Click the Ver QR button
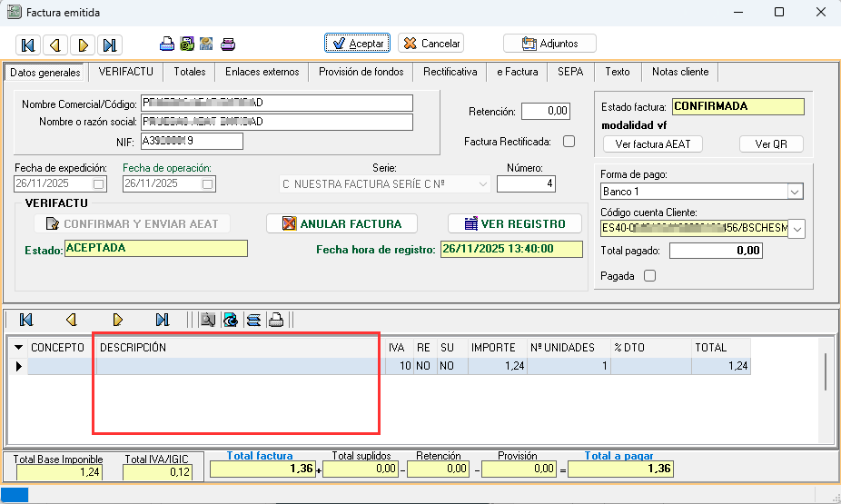The width and height of the screenshot is (841, 504). coord(767,144)
